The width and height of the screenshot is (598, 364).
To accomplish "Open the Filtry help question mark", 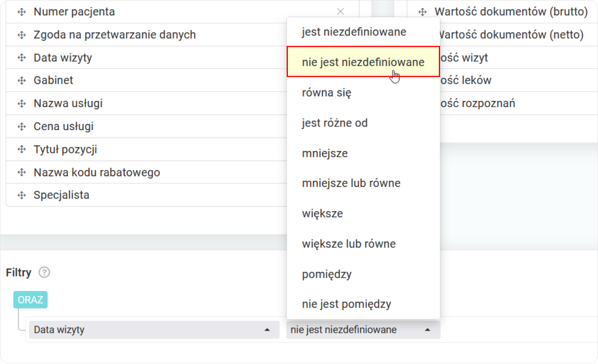I will (x=44, y=272).
